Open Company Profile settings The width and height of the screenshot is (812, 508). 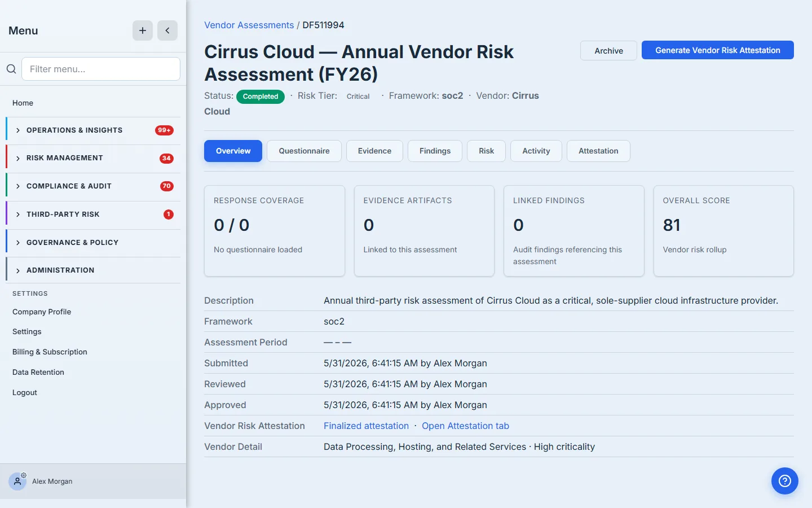tap(42, 312)
